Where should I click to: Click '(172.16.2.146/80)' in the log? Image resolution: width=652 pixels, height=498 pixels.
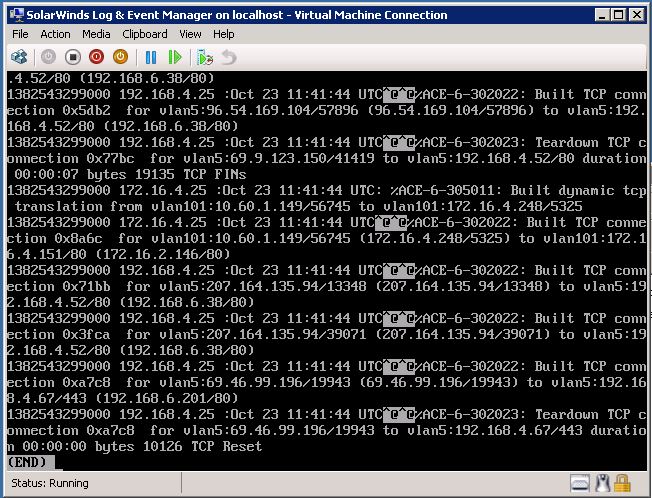[163, 254]
